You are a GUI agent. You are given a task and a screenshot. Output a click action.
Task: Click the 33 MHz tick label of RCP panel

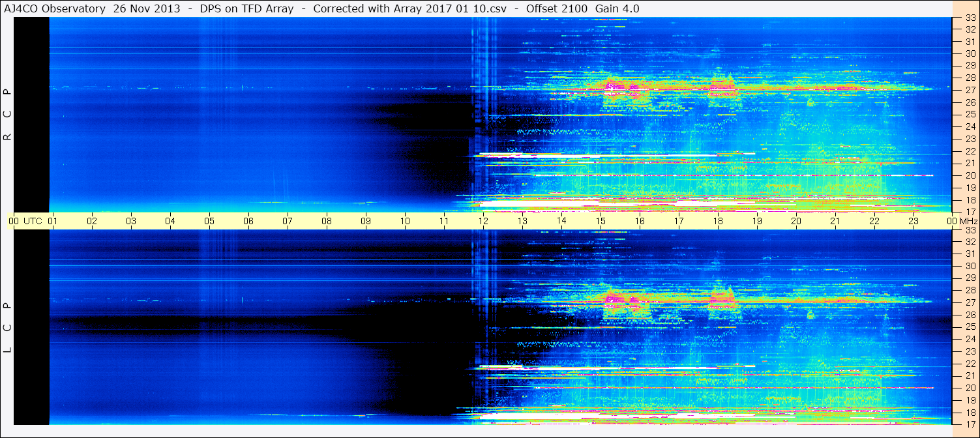point(970,18)
